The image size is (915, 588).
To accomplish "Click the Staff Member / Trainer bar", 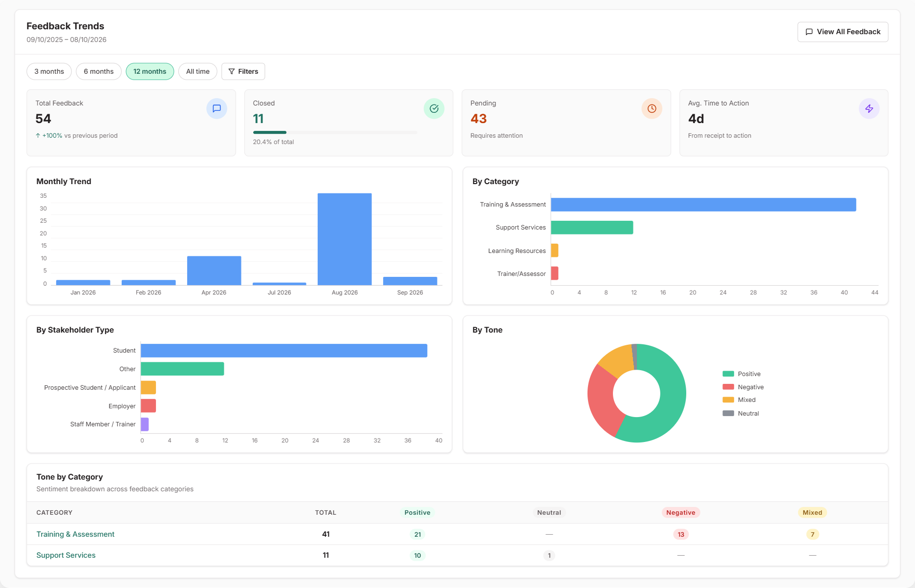I will [x=145, y=424].
